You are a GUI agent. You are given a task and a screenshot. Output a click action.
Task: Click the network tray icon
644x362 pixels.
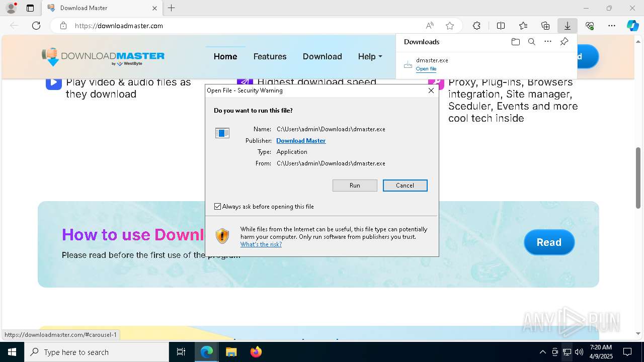pyautogui.click(x=567, y=352)
